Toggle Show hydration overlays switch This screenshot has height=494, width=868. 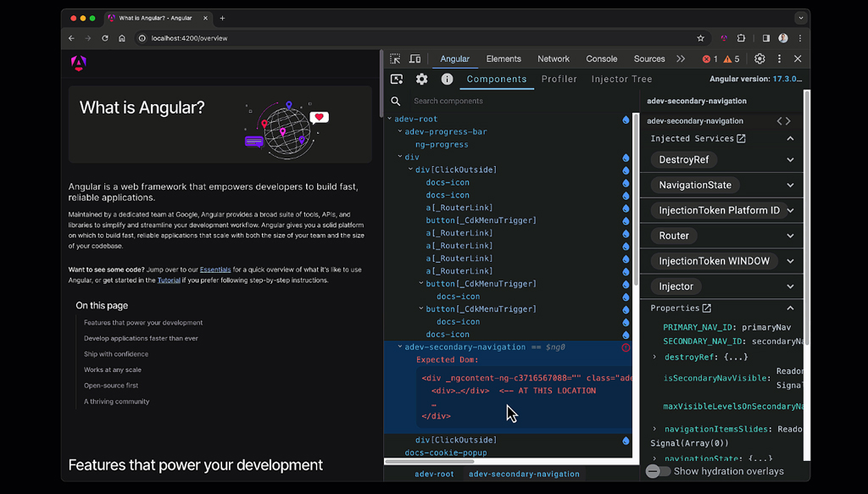(x=658, y=471)
